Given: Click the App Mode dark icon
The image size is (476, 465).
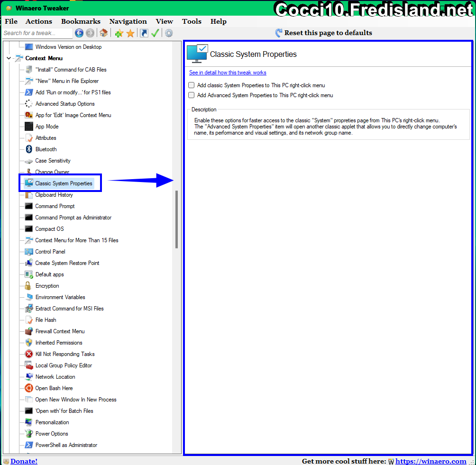Looking at the screenshot, I should coord(29,126).
